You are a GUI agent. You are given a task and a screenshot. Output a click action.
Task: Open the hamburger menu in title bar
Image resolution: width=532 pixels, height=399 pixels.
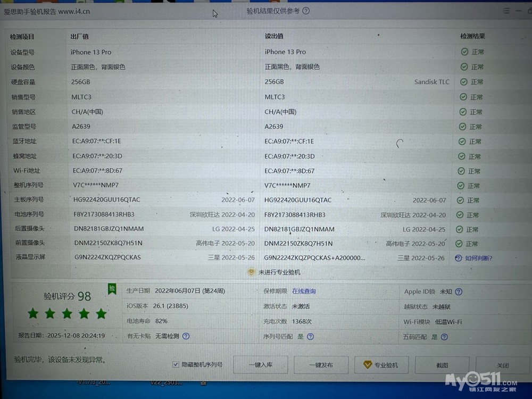(505, 11)
